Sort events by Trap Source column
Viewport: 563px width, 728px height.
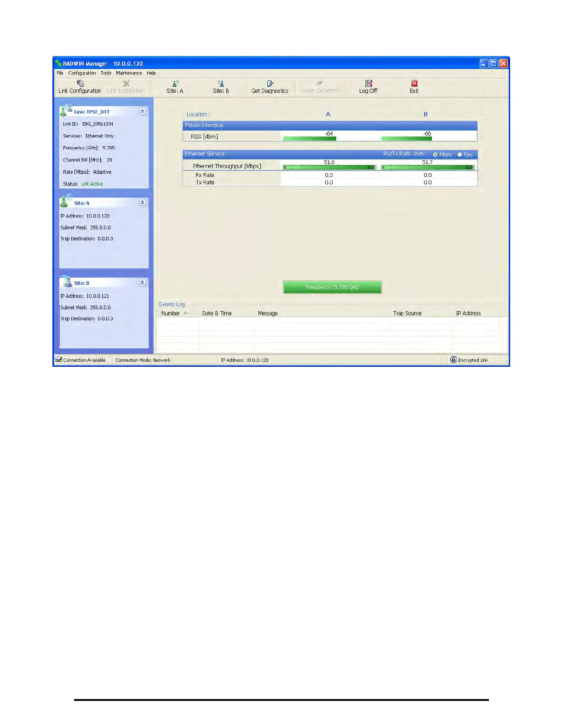tap(421, 313)
